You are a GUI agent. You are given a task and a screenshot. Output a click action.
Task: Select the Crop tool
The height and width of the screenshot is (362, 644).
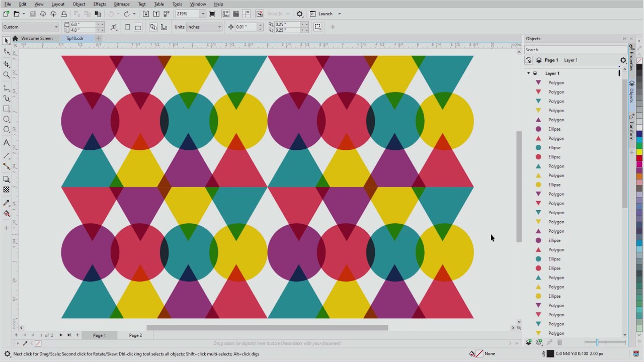pos(7,64)
